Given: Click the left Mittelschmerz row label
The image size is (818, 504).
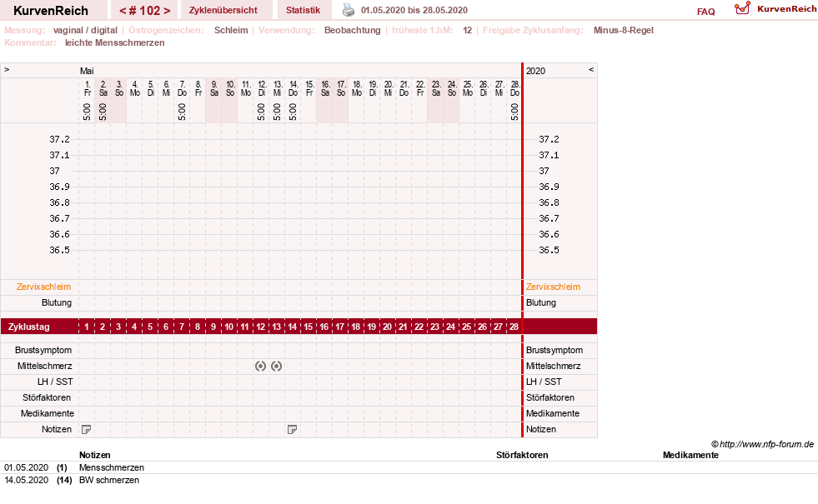Looking at the screenshot, I should pos(44,366).
